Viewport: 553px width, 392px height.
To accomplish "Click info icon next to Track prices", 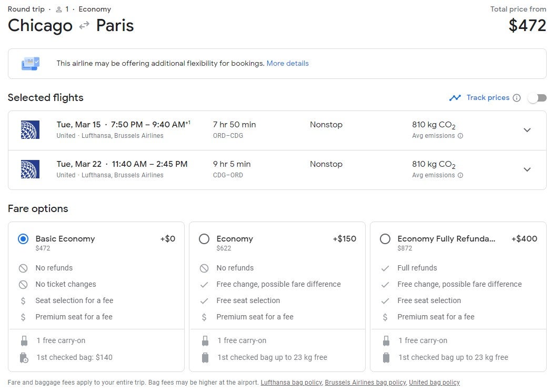I will [x=517, y=98].
